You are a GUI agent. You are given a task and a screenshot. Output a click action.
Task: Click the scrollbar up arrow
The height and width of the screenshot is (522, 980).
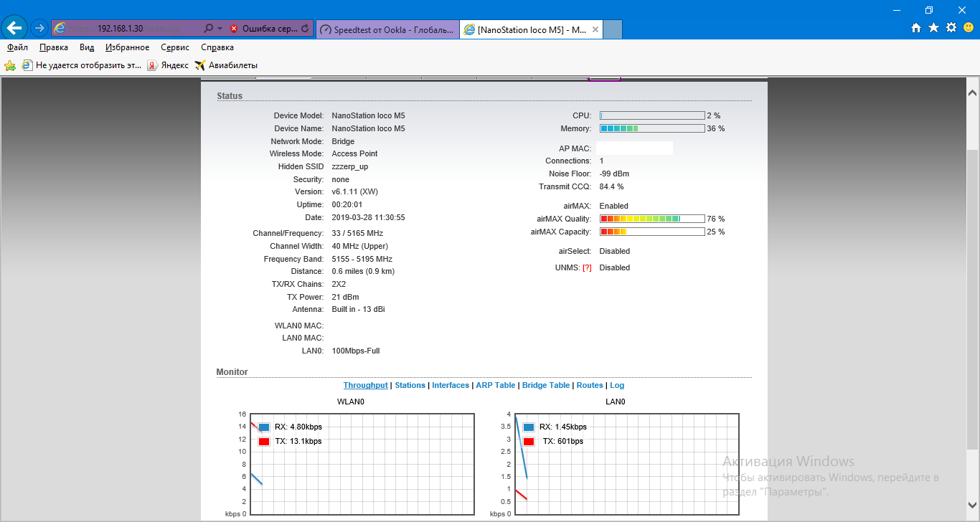click(x=973, y=93)
